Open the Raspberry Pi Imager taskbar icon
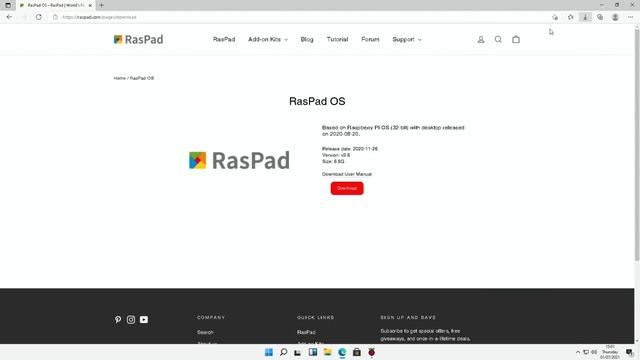This screenshot has width=640, height=360. point(371,352)
